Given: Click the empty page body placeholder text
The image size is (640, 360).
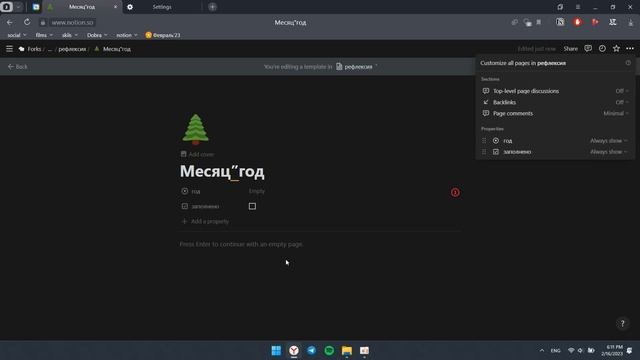Looking at the screenshot, I should pos(241,244).
